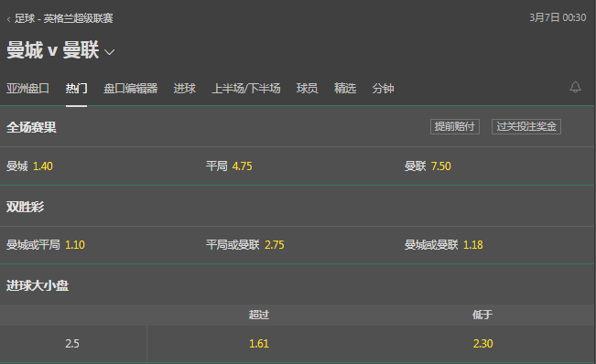Choose over 2.5 goals odds 1.61
This screenshot has width=596, height=364.
click(259, 344)
